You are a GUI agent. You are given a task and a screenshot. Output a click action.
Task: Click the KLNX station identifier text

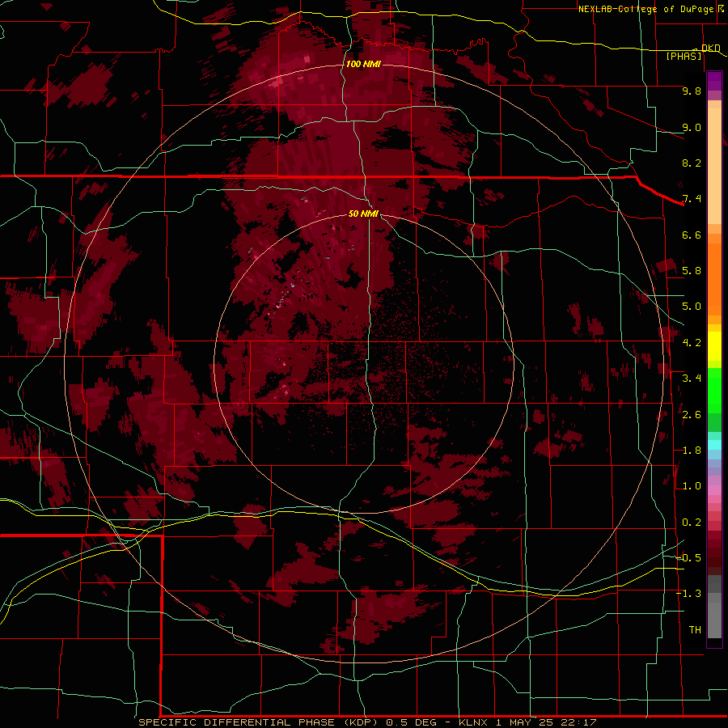[x=473, y=722]
